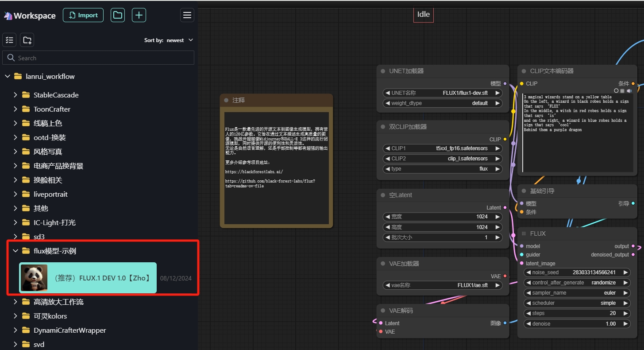Image resolution: width=644 pixels, height=350 pixels.
Task: Open the scheduler simple combo
Action: point(577,303)
